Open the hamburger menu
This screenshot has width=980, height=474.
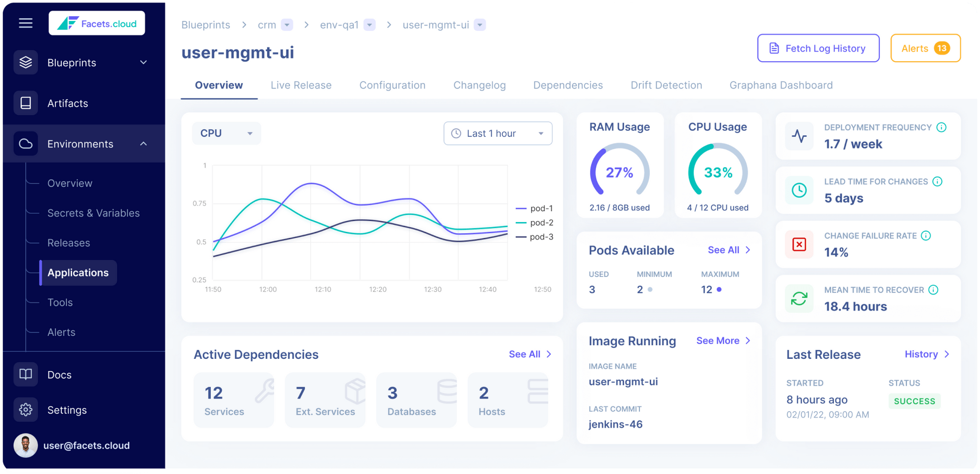25,23
